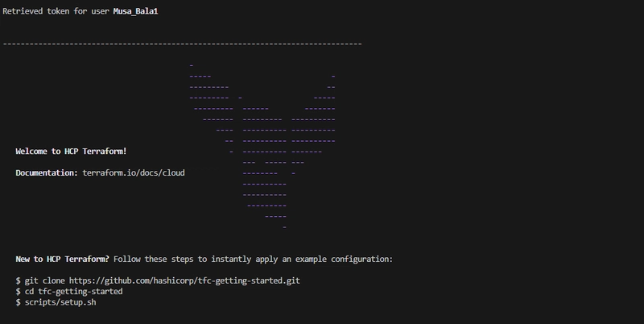The image size is (644, 324).
Task: Open the github.com tfc-getting-started.git URL
Action: [x=184, y=280]
